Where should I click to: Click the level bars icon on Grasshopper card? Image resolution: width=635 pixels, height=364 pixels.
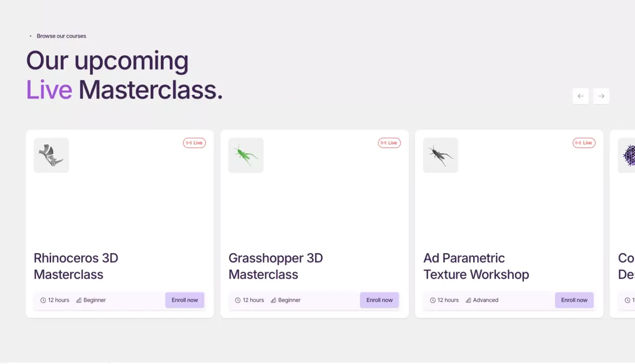(x=273, y=300)
